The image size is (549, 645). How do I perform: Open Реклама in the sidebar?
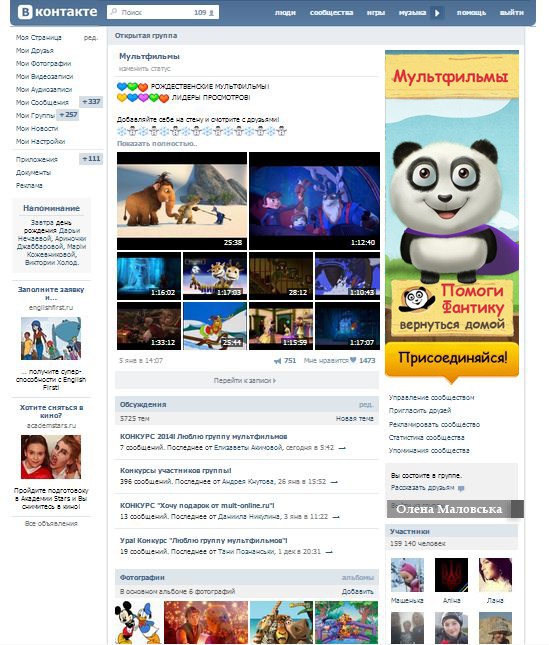click(29, 186)
